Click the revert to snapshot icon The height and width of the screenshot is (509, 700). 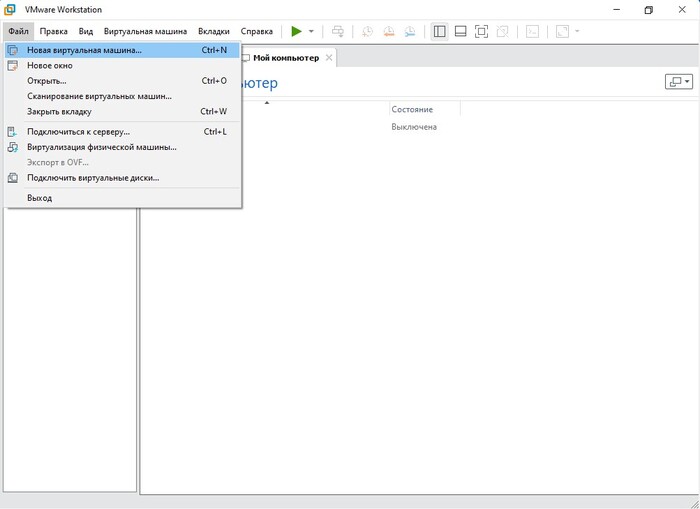pos(388,31)
